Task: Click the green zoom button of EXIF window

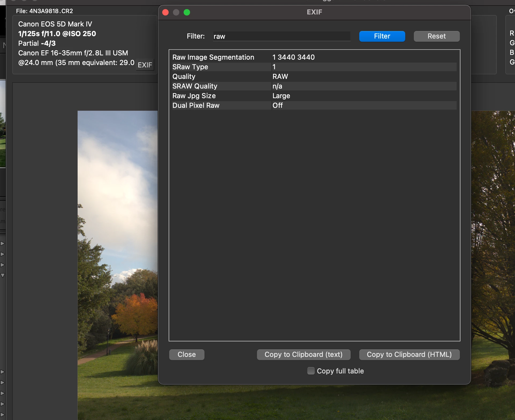Action: click(x=187, y=12)
